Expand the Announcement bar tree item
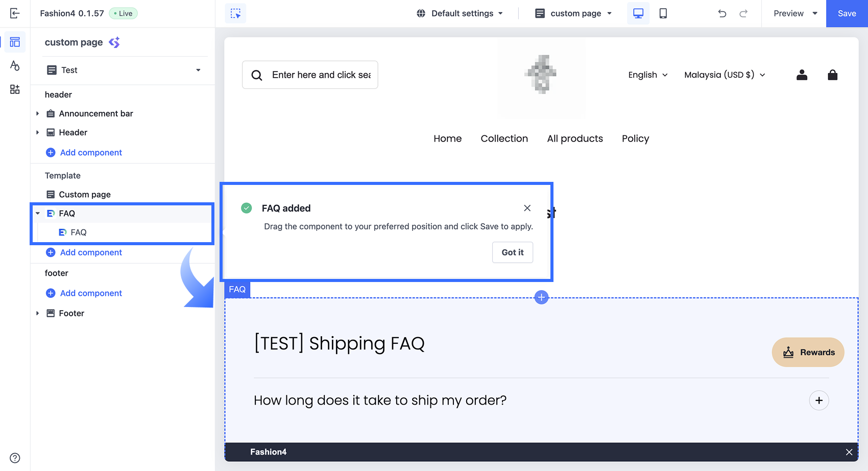This screenshot has width=868, height=471. point(38,113)
